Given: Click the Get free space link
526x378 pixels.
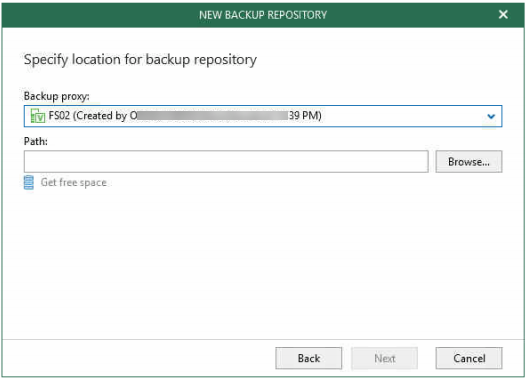Looking at the screenshot, I should (x=73, y=182).
